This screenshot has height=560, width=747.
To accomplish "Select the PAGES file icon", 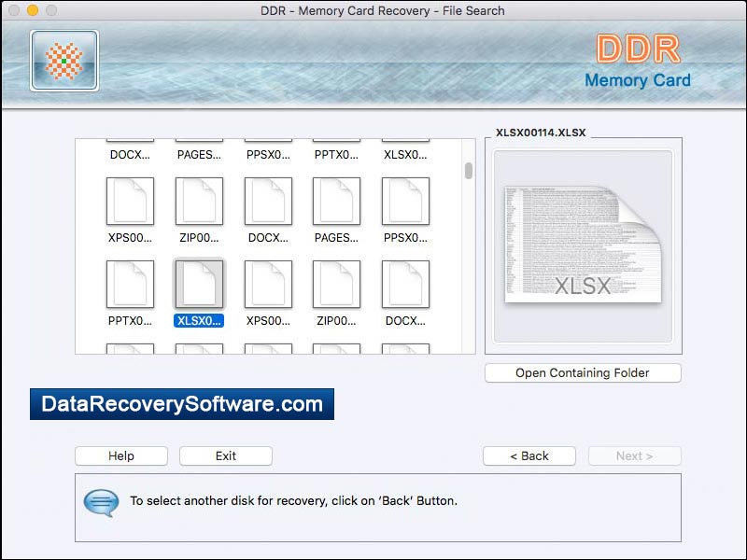I will (x=336, y=201).
